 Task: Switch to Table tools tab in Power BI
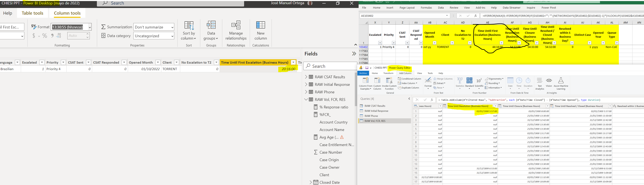33,13
